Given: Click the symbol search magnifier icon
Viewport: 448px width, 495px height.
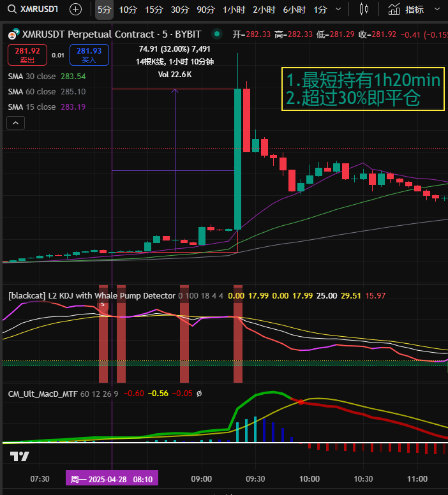Looking at the screenshot, I should pos(11,9).
